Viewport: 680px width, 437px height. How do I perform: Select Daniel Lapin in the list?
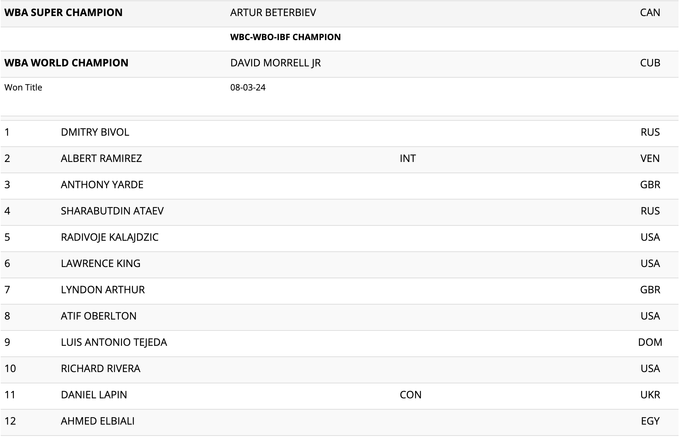click(94, 395)
